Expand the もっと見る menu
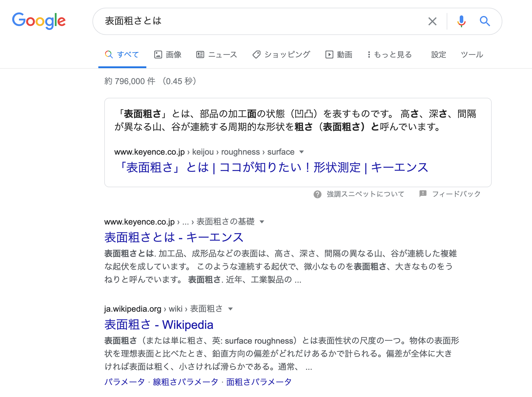 click(390, 55)
